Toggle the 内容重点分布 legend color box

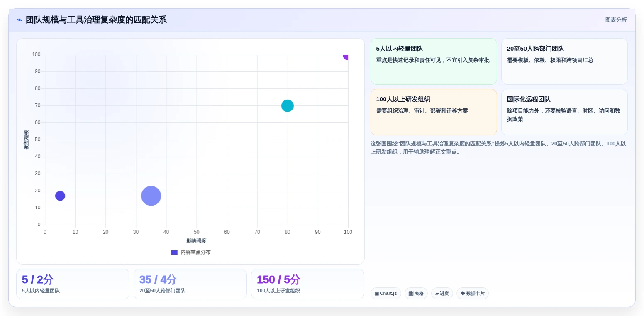[x=174, y=252]
